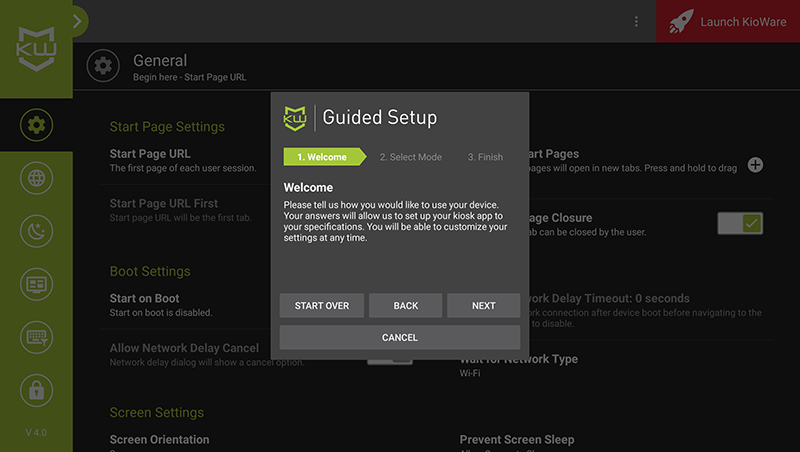
Task: Open the Screen Orientation setting
Action: point(159,439)
